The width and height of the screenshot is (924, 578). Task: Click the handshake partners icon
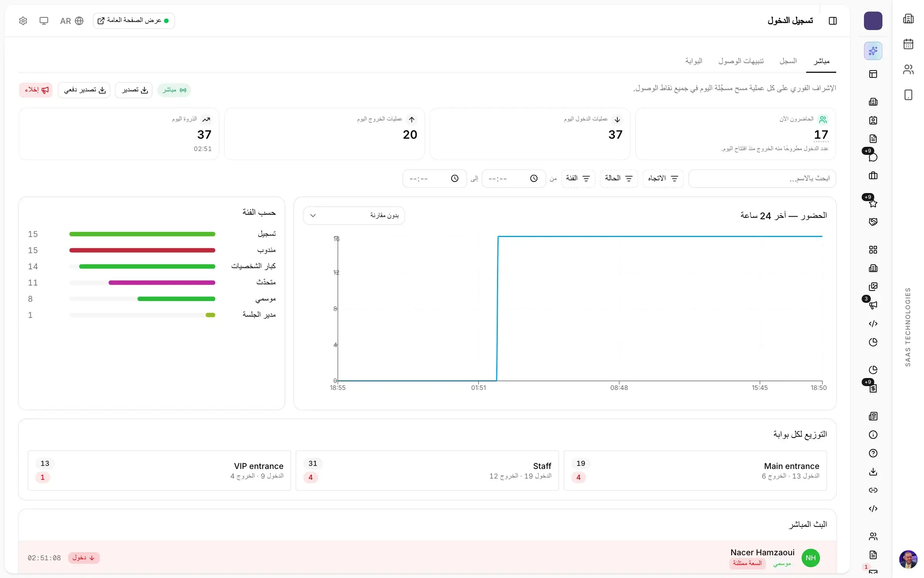pos(873,222)
